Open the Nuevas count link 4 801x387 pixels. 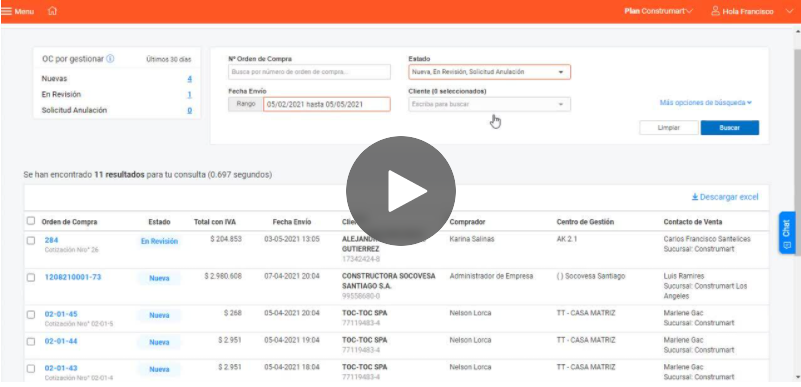click(x=190, y=79)
